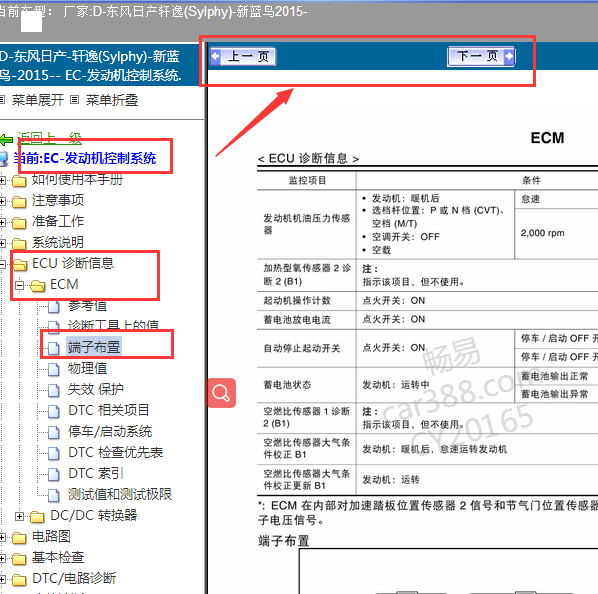
Task: Open the 测试值和测试极限 page
Action: tap(120, 494)
